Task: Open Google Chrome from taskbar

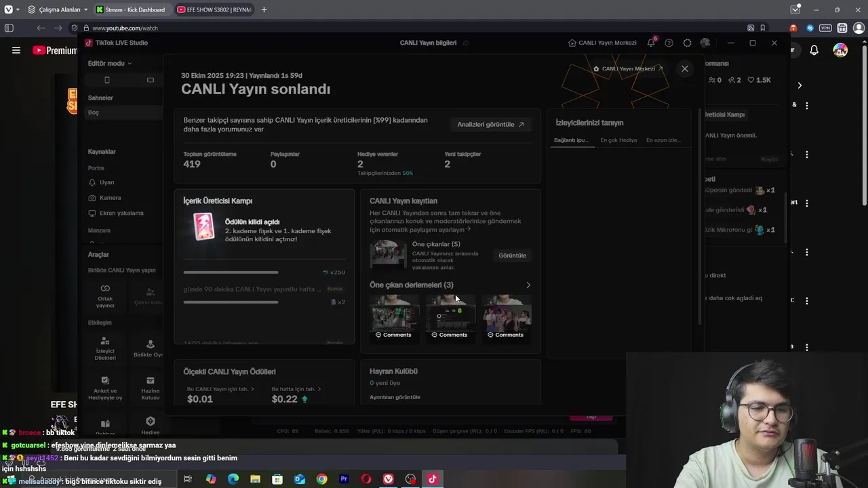Action: tap(321, 479)
